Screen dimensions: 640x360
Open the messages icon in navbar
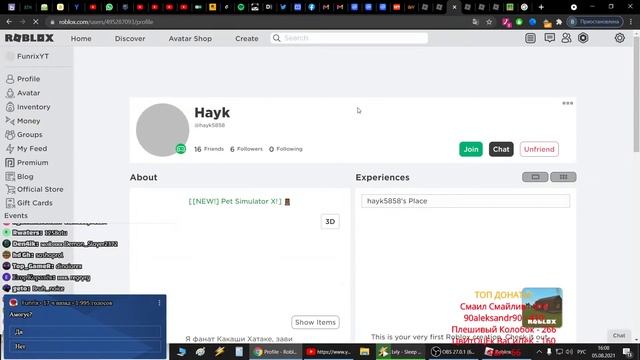click(549, 38)
